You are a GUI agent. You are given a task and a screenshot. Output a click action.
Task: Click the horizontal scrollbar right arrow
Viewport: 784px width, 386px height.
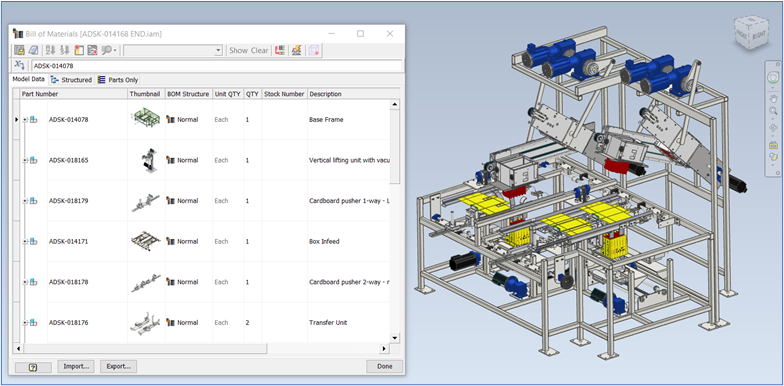coord(384,348)
